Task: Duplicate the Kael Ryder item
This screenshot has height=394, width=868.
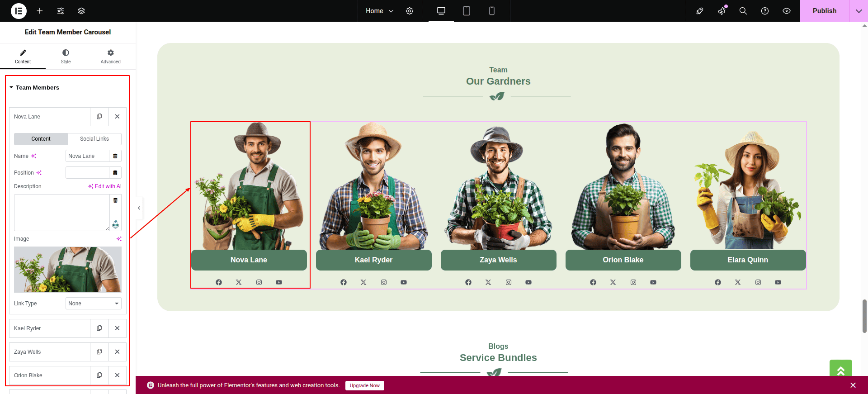Action: 99,328
